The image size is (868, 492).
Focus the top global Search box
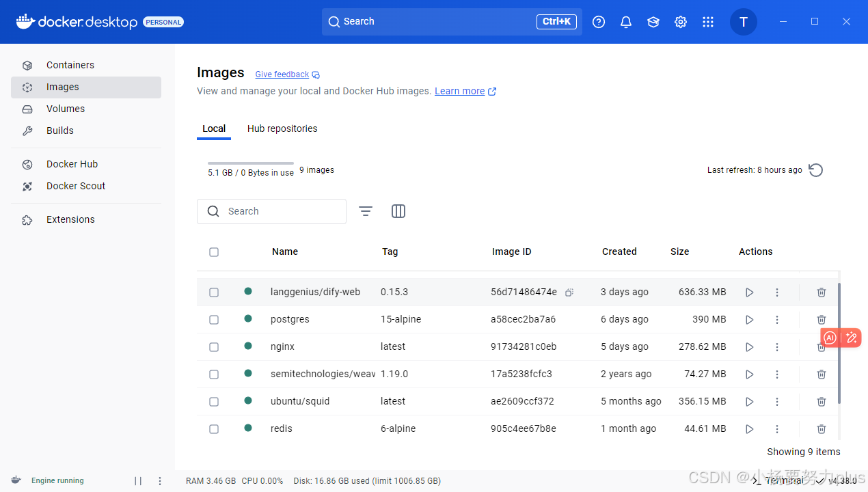(452, 22)
